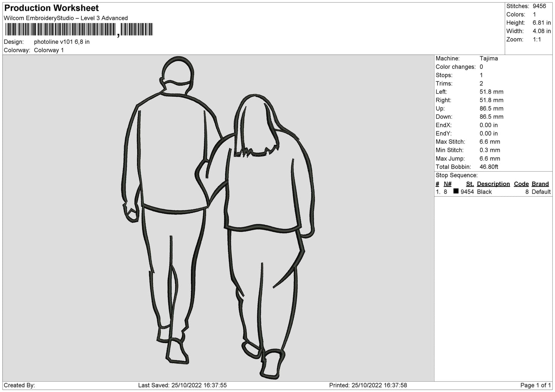Click the Right value 51.8 mm

pyautogui.click(x=491, y=100)
